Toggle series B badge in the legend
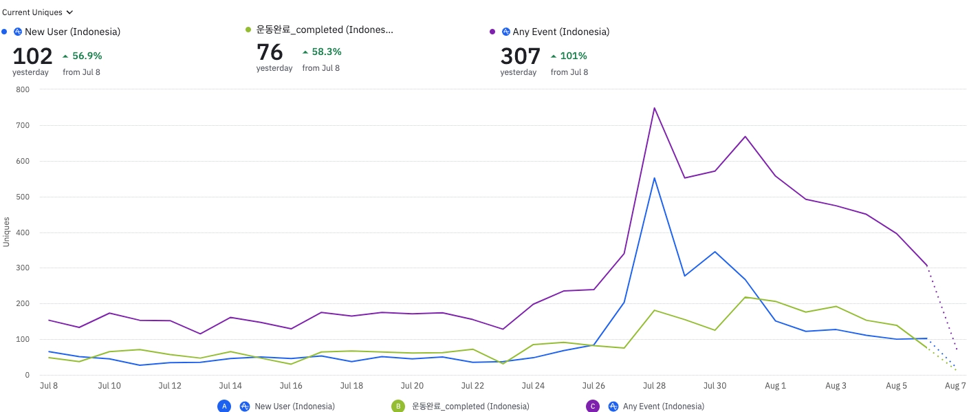Image resolution: width=980 pixels, height=412 pixels. click(x=398, y=406)
